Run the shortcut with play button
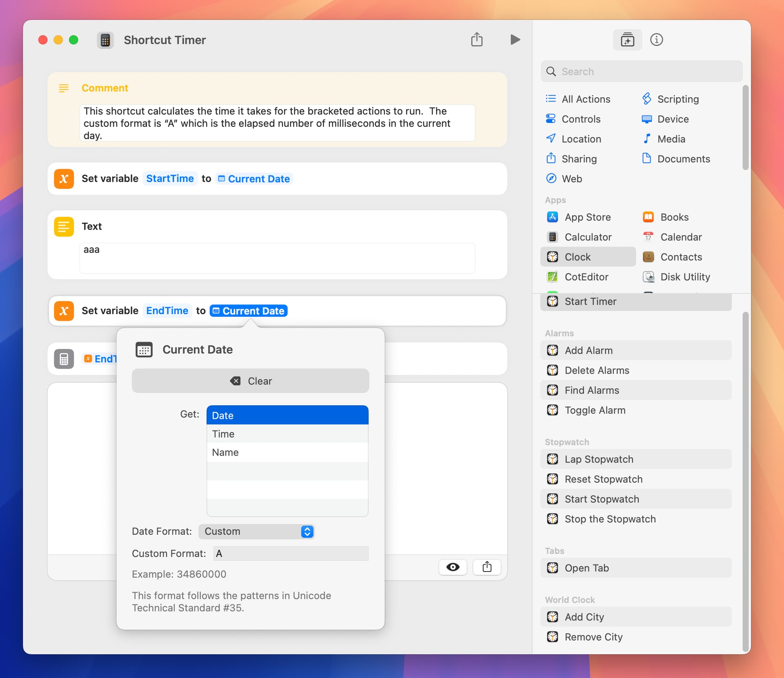 pos(515,40)
